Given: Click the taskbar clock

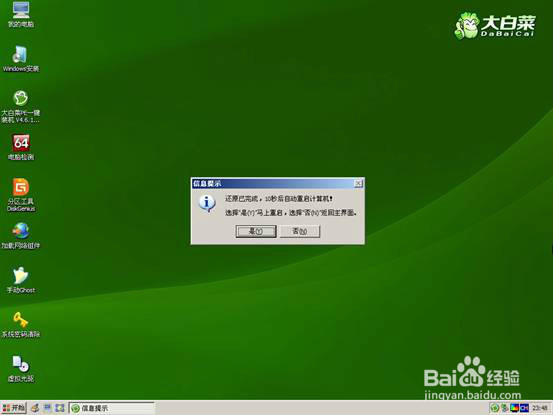Looking at the screenshot, I should coord(540,408).
